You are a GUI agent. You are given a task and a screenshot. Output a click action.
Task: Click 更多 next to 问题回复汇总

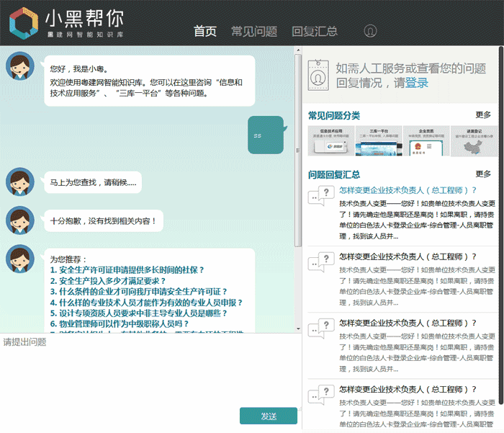pos(483,174)
